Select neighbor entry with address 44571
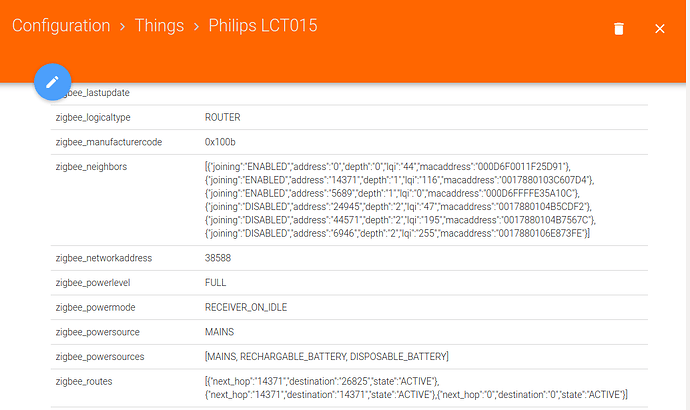Image resolution: width=690 pixels, height=410 pixels. (x=400, y=220)
